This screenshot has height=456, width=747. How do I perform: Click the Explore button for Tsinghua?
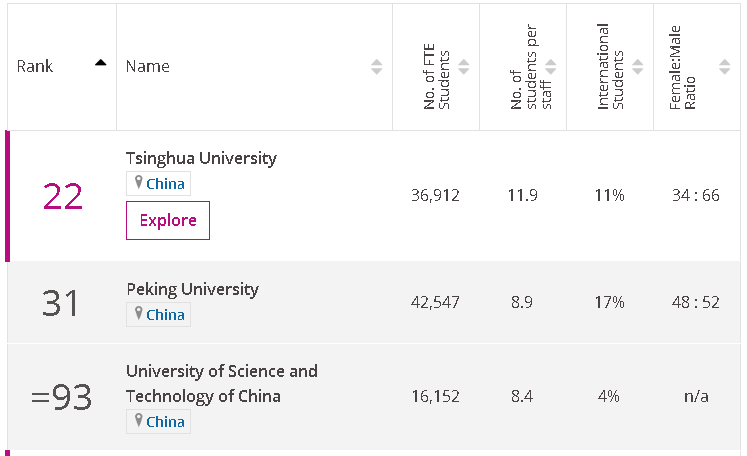tap(168, 220)
